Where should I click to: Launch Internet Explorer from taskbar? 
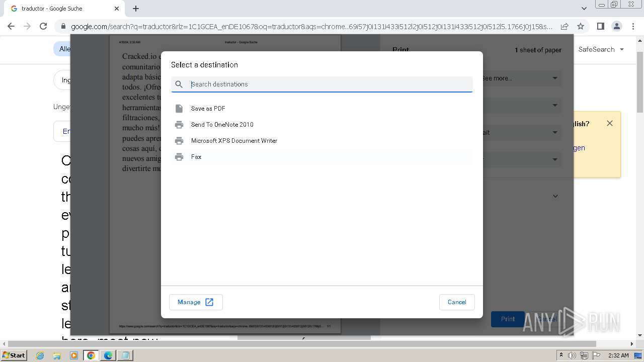[x=40, y=355]
